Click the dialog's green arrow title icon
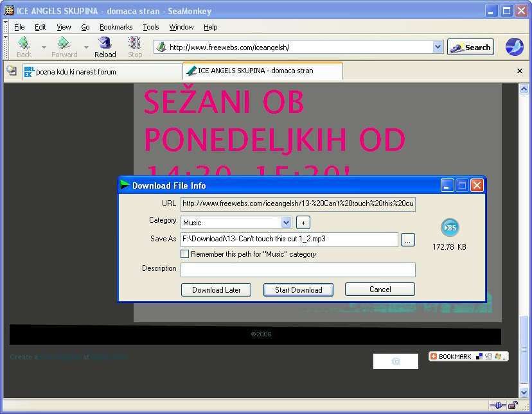 [x=125, y=185]
